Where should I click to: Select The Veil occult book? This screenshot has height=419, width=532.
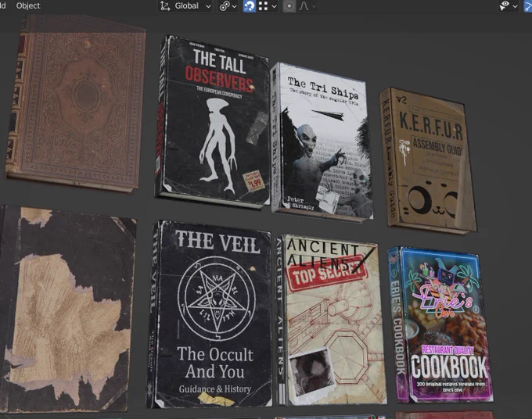tap(210, 314)
